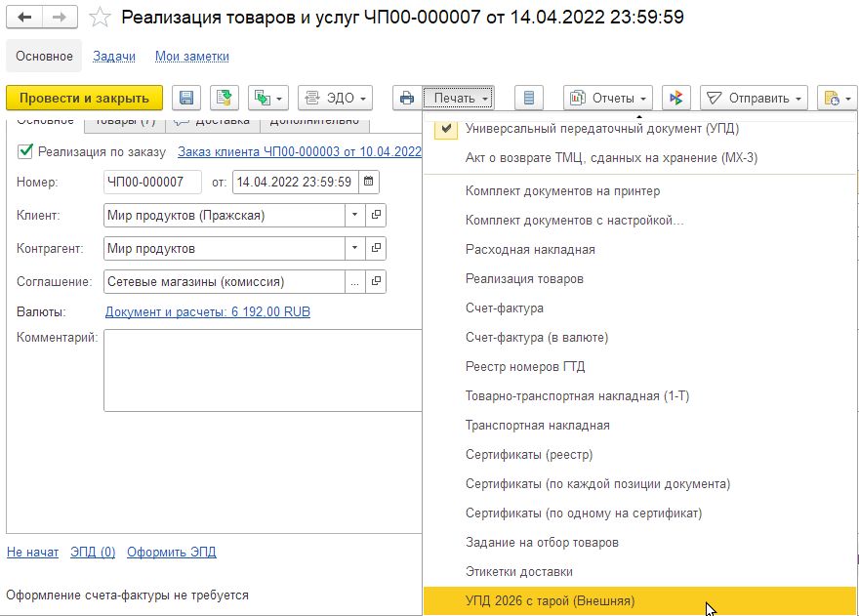Image resolution: width=859 pixels, height=616 pixels.
Task: Open the Контрагент record with open icon
Action: [x=376, y=248]
